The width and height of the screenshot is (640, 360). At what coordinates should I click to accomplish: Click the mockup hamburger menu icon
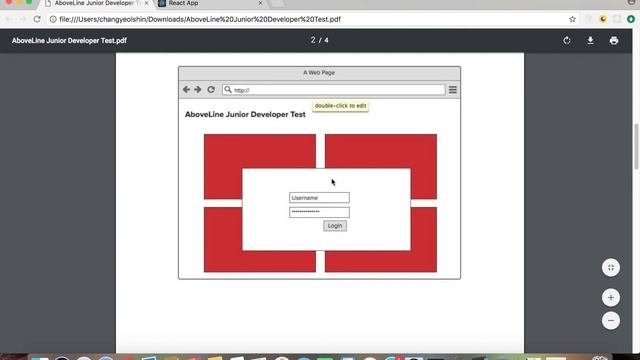click(453, 90)
